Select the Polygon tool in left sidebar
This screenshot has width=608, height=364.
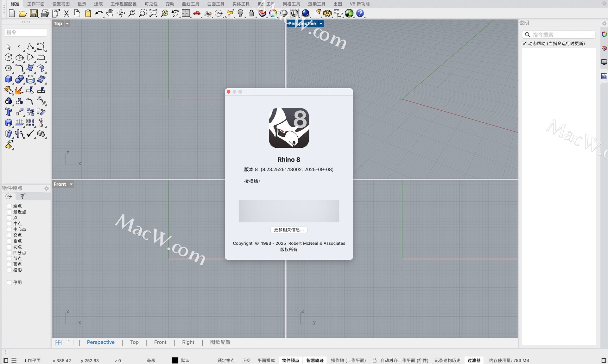tap(9, 68)
